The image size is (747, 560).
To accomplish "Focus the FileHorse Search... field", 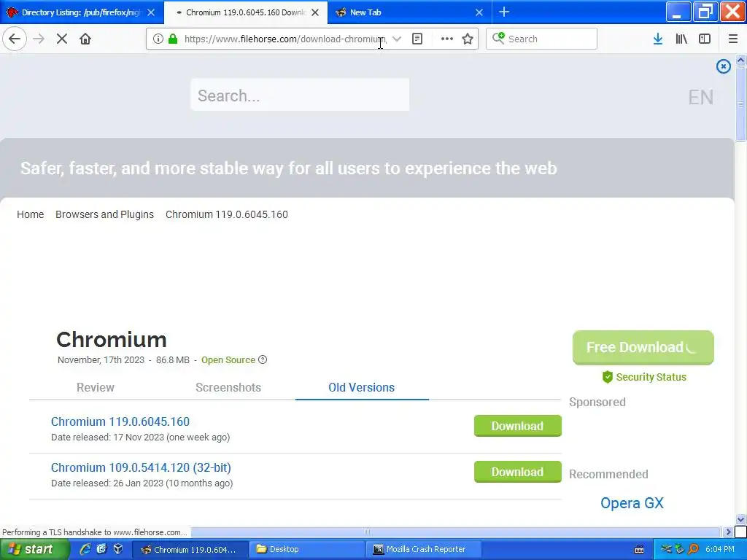I will click(300, 96).
